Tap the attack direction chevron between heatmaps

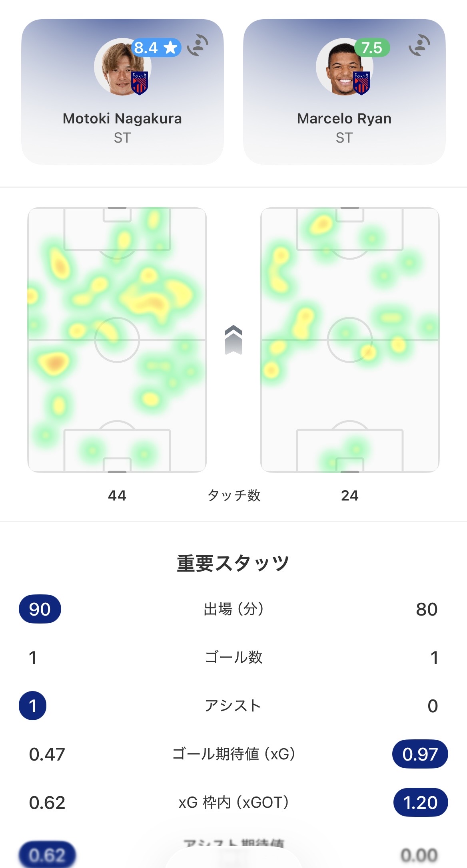[233, 340]
